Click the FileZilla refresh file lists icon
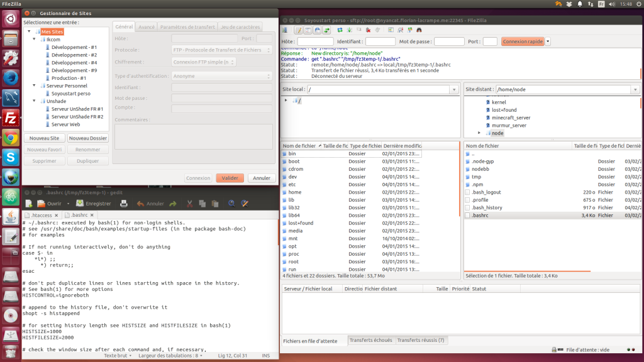The image size is (644, 362). pyautogui.click(x=339, y=30)
